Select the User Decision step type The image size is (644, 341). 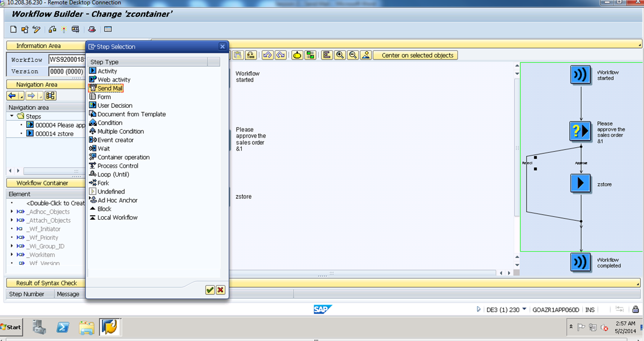coord(114,105)
